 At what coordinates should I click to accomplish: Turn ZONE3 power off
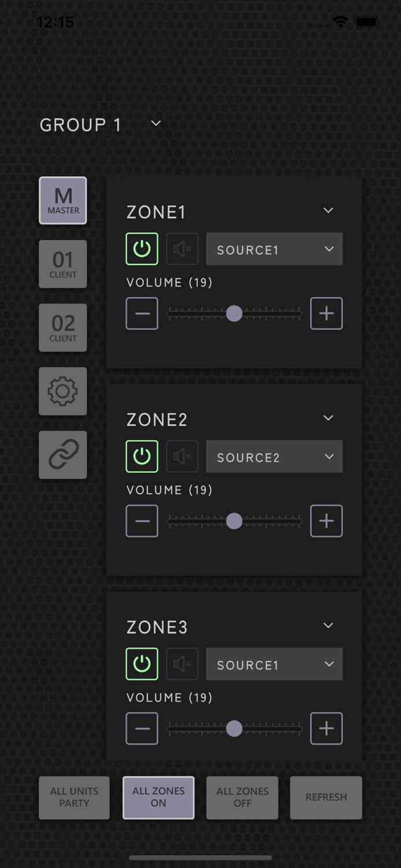pyautogui.click(x=142, y=664)
